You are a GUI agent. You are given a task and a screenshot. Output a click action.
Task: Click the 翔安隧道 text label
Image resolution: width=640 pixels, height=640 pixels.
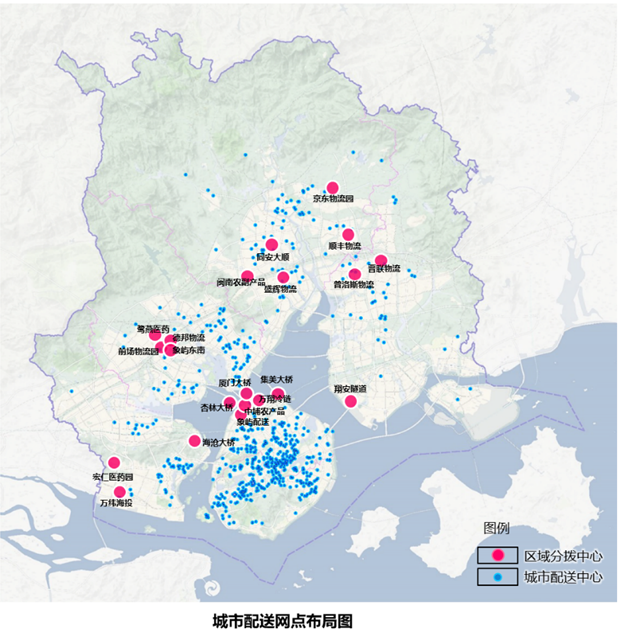click(x=350, y=388)
